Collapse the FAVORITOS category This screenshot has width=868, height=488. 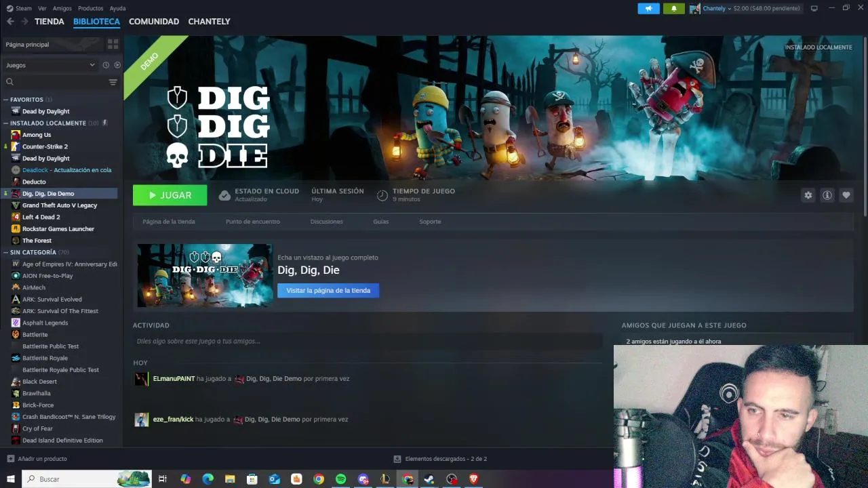point(26,100)
